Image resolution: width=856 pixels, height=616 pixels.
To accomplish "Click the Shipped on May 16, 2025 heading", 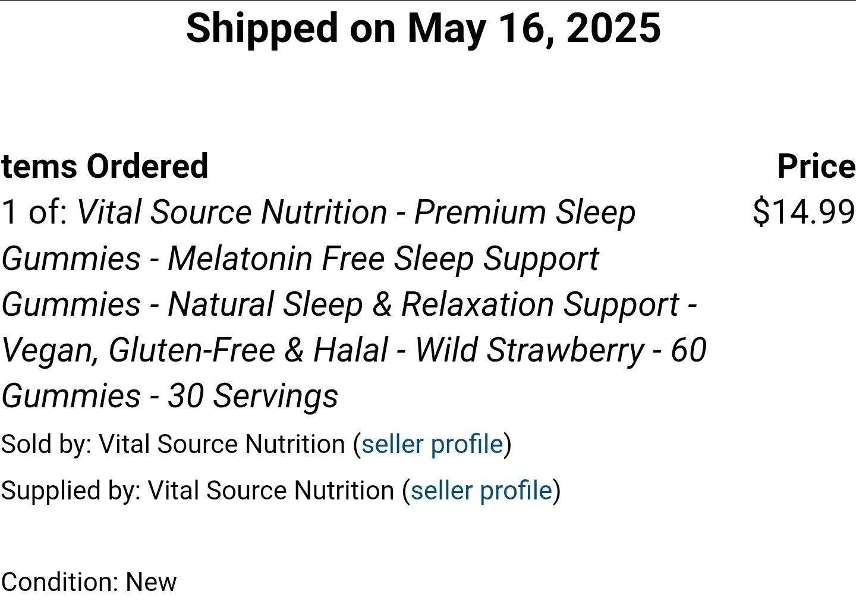I will click(423, 29).
